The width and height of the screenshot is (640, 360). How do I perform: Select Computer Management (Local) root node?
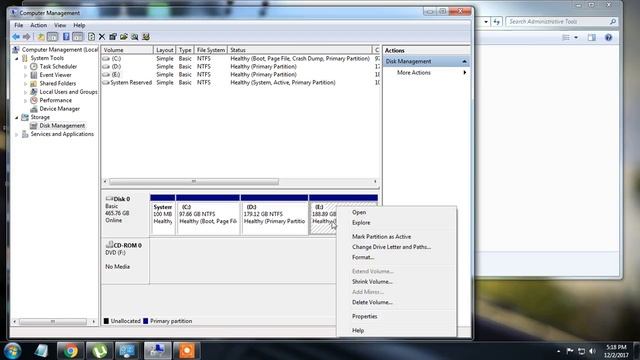[x=60, y=49]
